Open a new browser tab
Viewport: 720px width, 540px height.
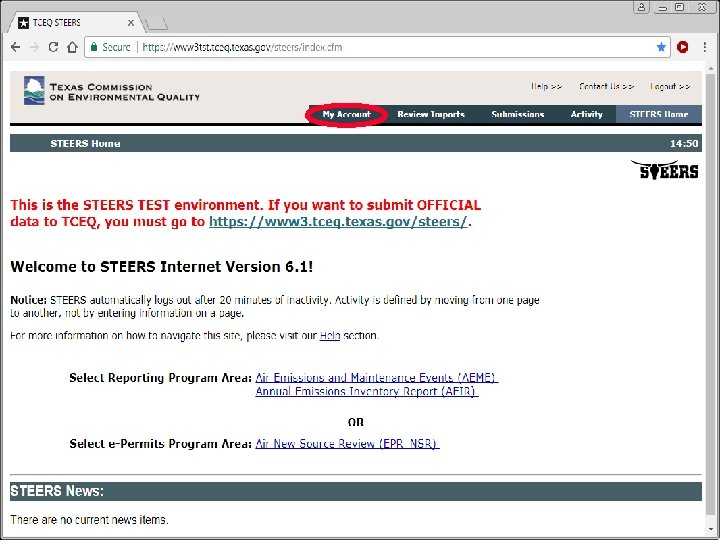point(156,23)
